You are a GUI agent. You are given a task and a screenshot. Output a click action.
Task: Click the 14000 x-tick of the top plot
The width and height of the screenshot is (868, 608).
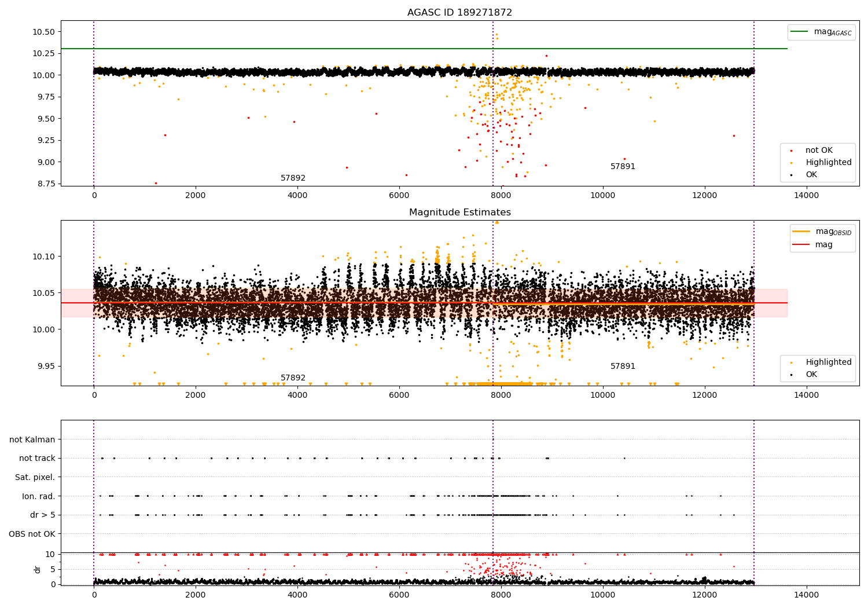pos(807,196)
